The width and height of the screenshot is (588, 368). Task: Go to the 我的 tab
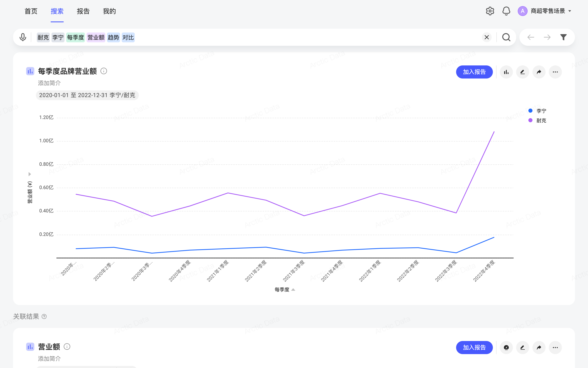click(x=109, y=11)
